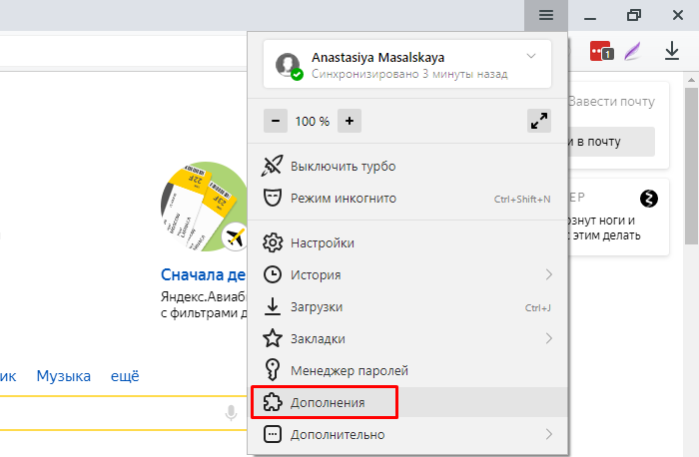Open Режим инкогнито menu item
Viewport: 699px width, 457px height.
[x=407, y=198]
